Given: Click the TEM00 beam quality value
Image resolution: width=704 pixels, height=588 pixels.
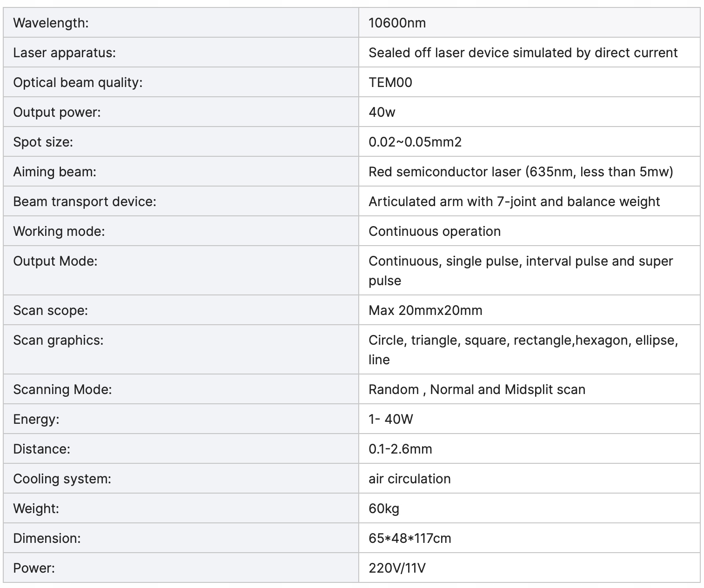Looking at the screenshot, I should [x=390, y=82].
